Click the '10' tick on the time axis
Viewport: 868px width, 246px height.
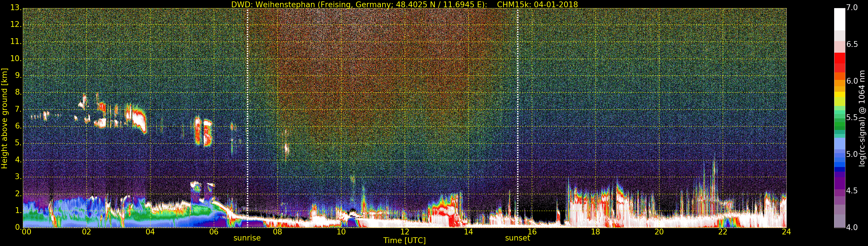[x=341, y=232]
